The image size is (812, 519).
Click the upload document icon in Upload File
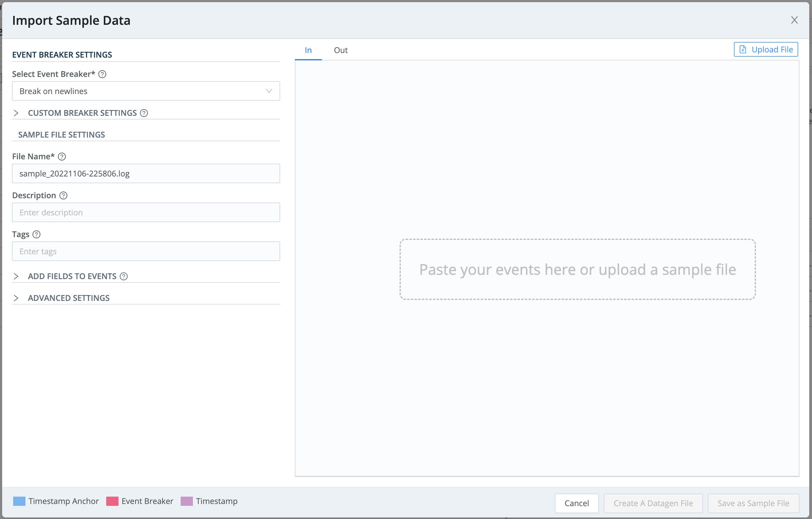coord(743,49)
